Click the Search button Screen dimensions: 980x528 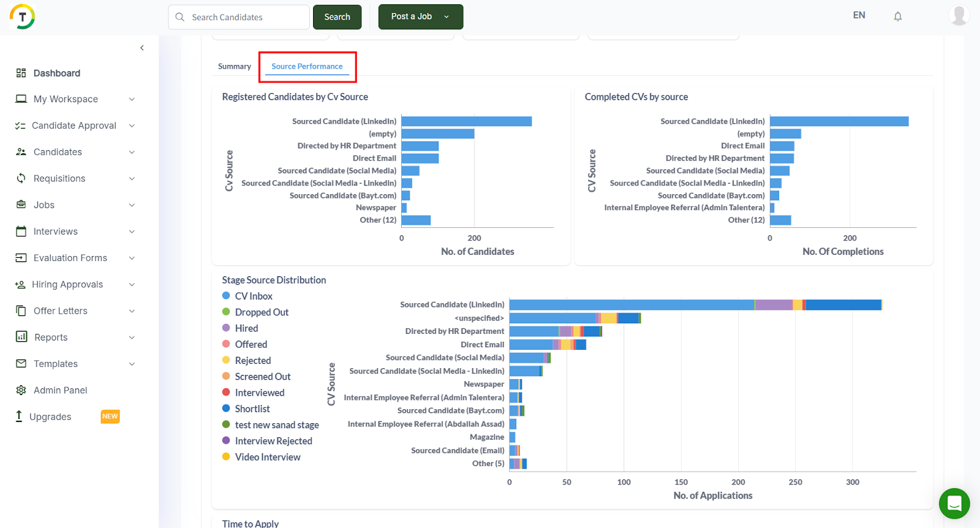point(337,17)
